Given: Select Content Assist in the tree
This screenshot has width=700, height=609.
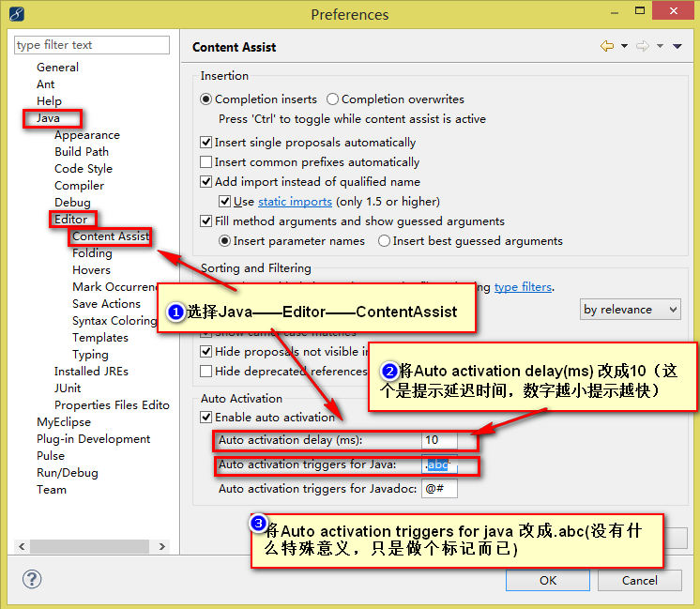Looking at the screenshot, I should [x=111, y=236].
